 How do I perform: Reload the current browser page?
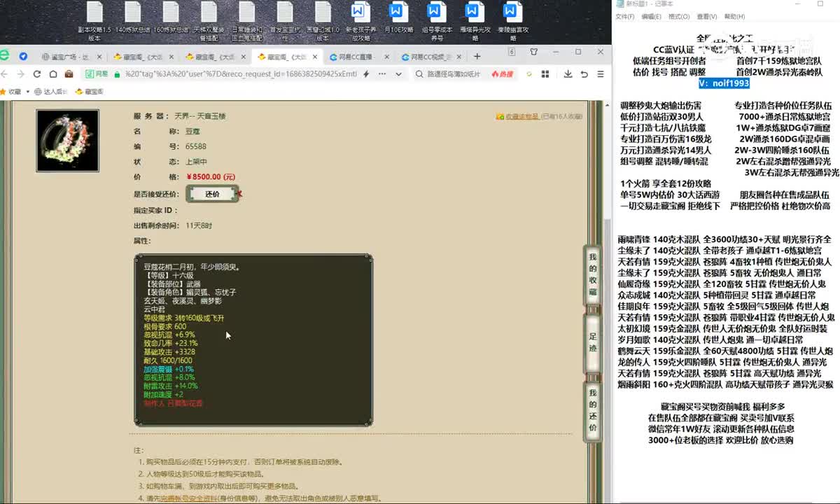pos(37,74)
